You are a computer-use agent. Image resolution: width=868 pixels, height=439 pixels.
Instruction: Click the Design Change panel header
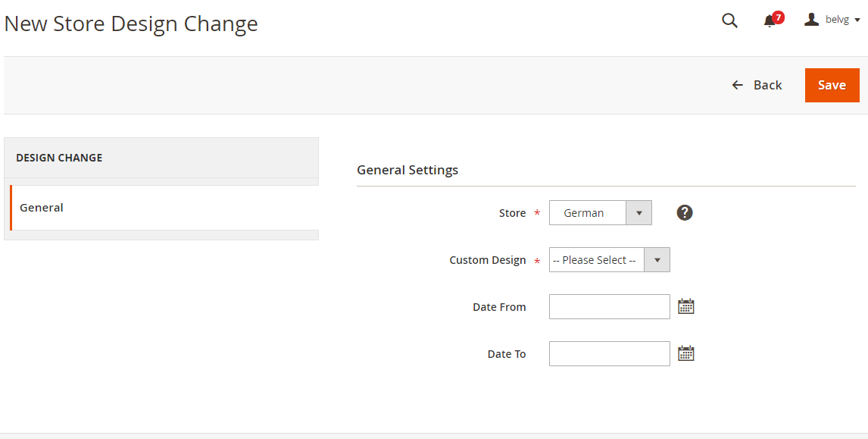coord(59,158)
